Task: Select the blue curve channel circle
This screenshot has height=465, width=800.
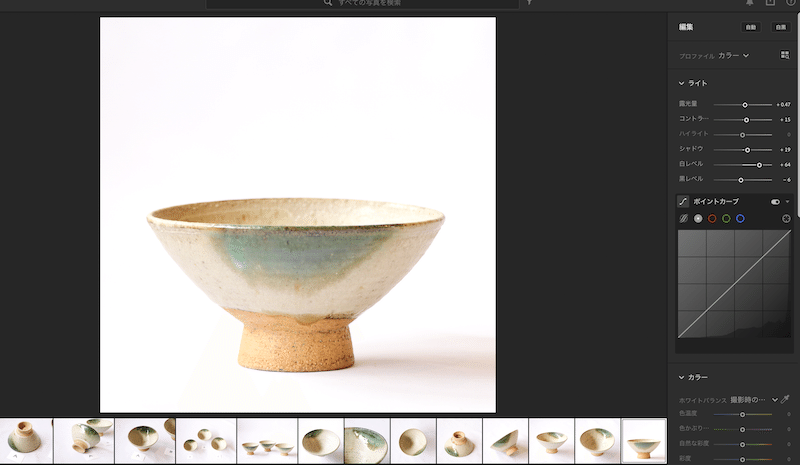Action: tap(740, 218)
